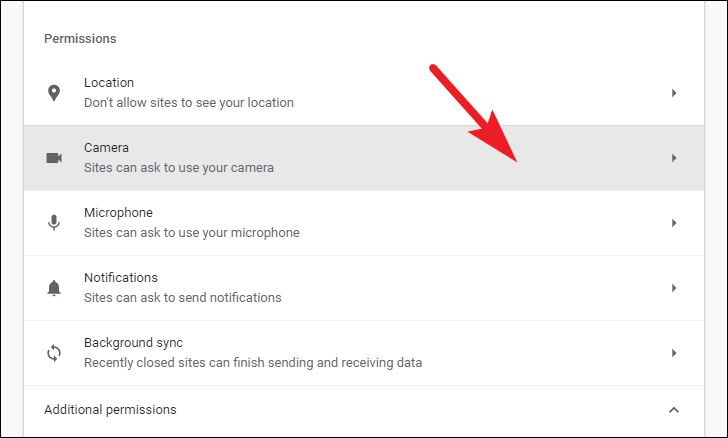Open Background sync via its right arrow
Viewport: 728px width, 438px height.
click(674, 353)
